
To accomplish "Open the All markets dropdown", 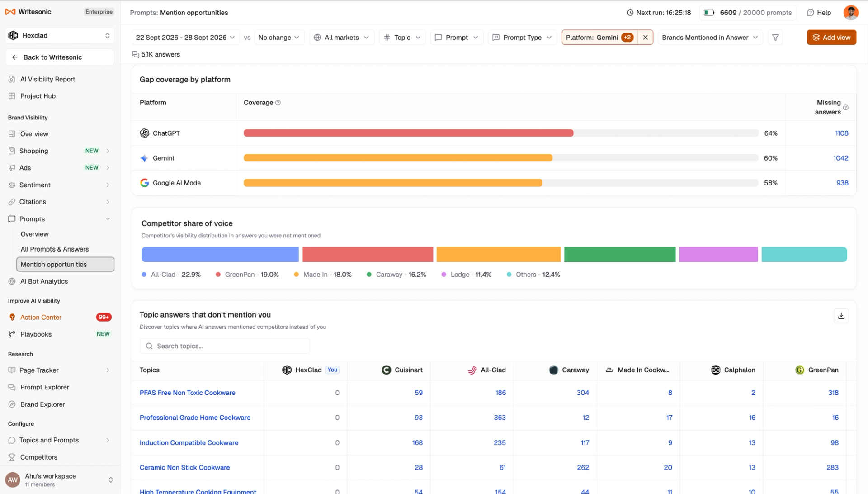I will tap(342, 38).
